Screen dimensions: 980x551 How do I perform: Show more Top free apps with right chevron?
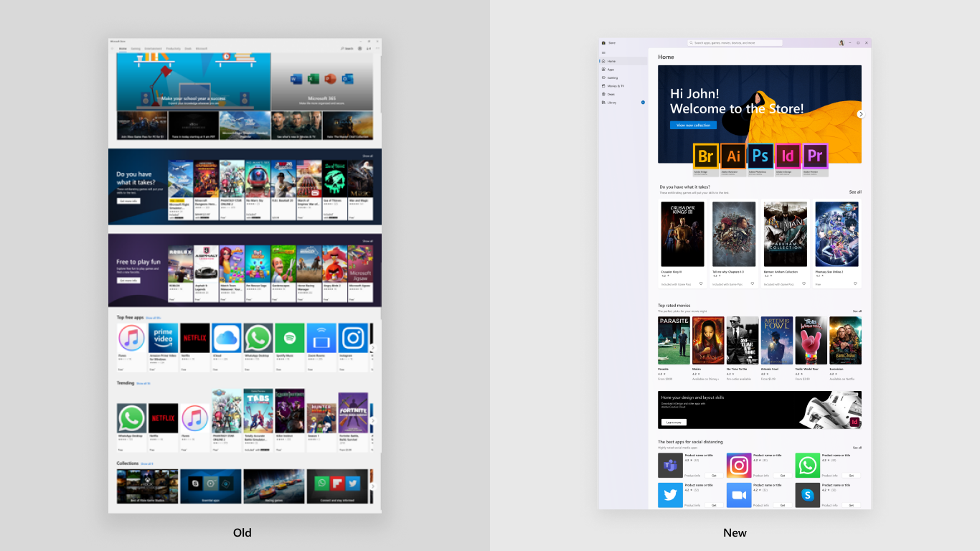pyautogui.click(x=372, y=348)
